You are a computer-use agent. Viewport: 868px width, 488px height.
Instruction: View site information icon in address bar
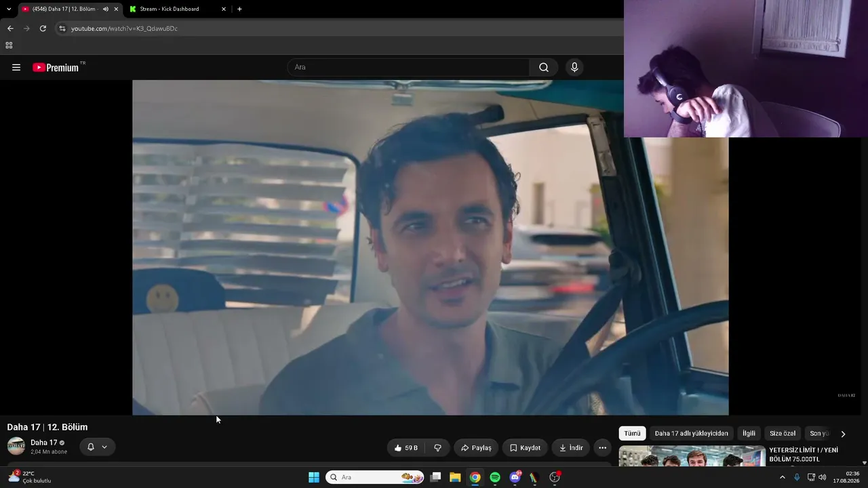pos(62,28)
